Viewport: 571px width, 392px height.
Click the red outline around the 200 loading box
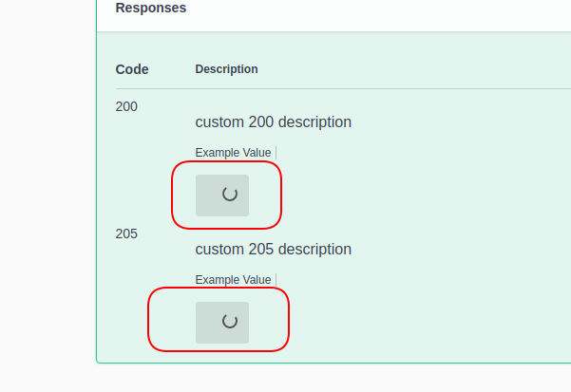(226, 161)
